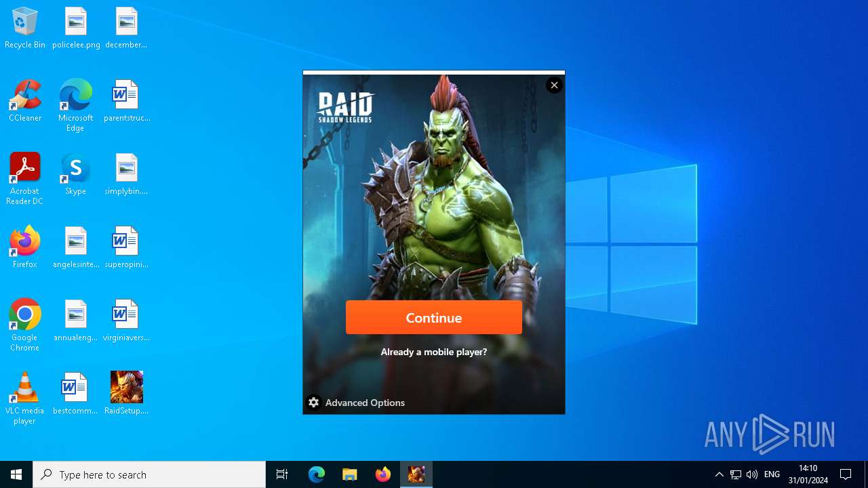
Task: Open the Microsoft Edge desktop shortcut
Action: click(76, 106)
